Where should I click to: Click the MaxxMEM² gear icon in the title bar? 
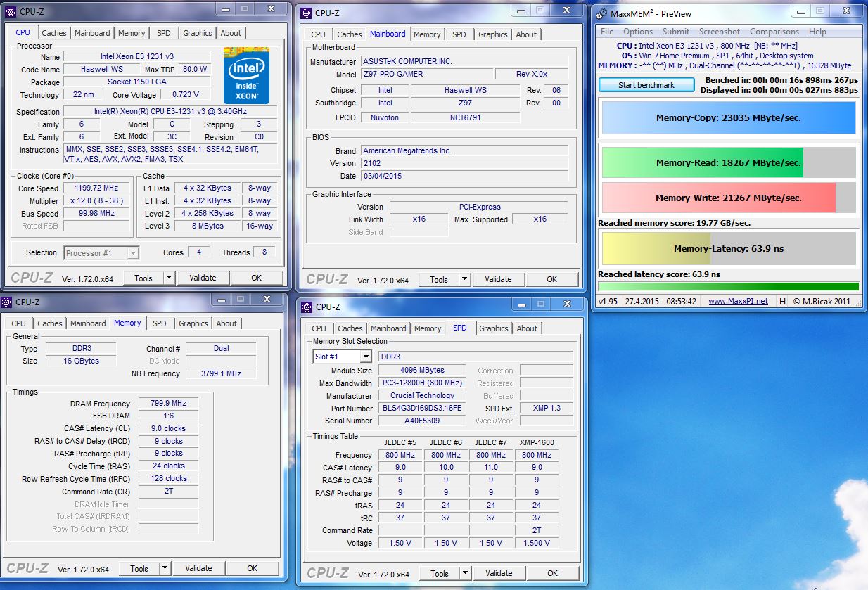(601, 13)
